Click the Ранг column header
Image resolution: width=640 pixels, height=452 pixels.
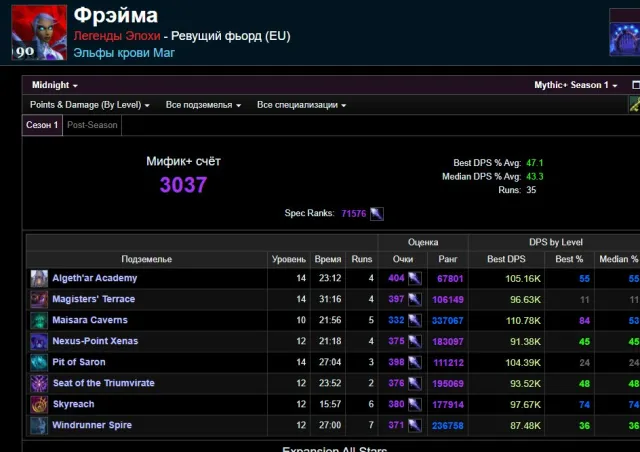448,259
